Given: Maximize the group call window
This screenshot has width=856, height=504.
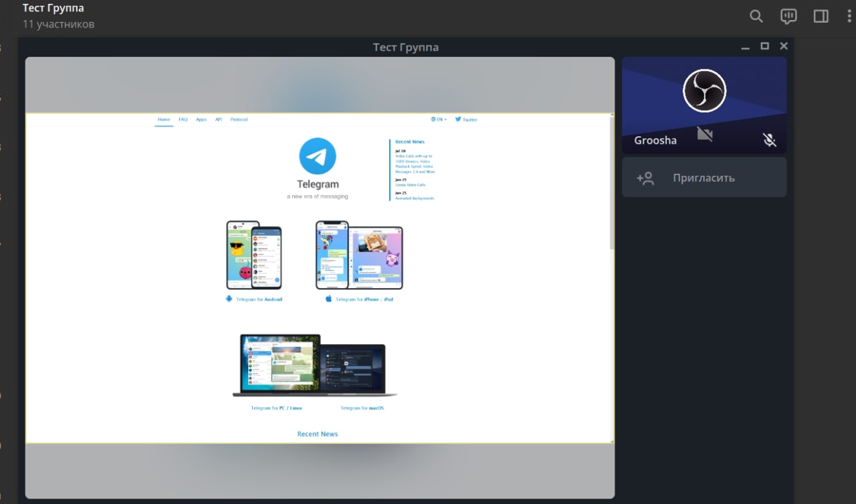Looking at the screenshot, I should pos(764,46).
